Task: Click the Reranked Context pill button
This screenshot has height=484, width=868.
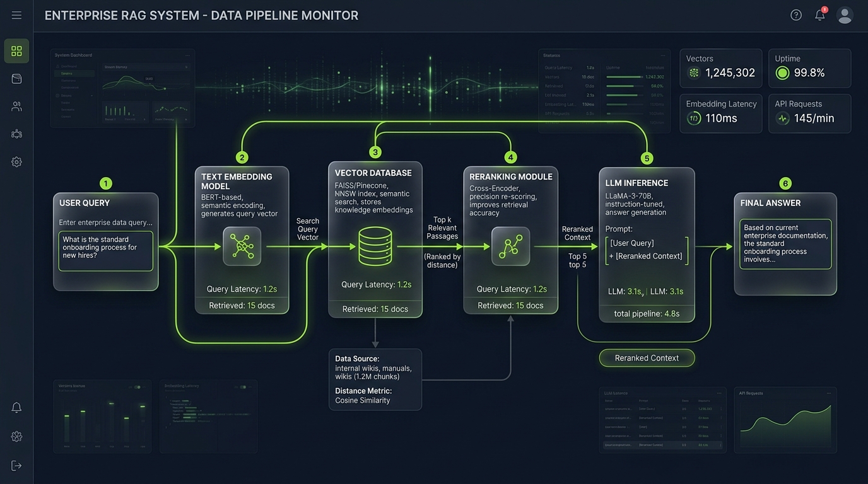Action: (x=647, y=358)
